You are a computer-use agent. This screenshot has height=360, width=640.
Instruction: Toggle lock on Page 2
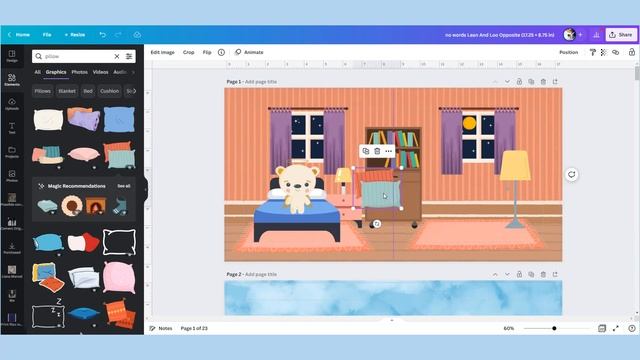(x=519, y=274)
